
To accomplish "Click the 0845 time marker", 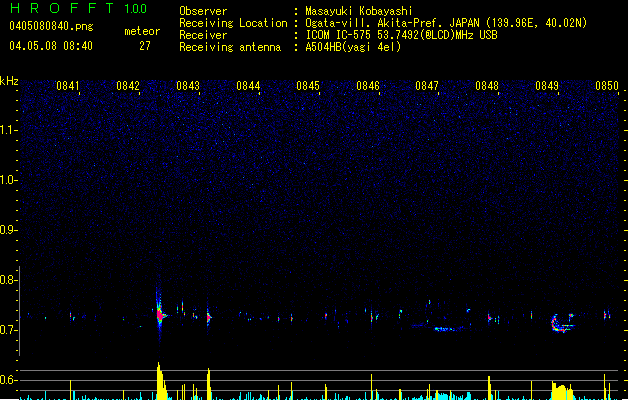I will (x=308, y=86).
